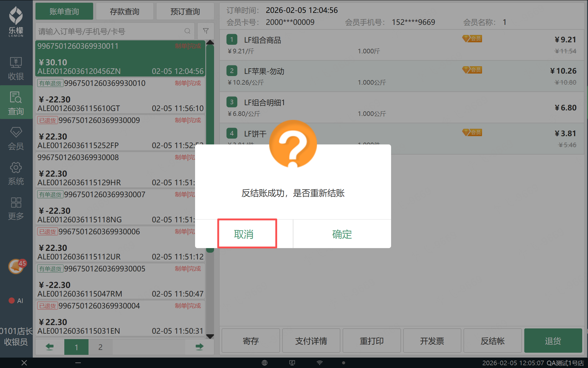Image resolution: width=588 pixels, height=368 pixels.
Task: Switch to 预订查询 tab
Action: (185, 12)
